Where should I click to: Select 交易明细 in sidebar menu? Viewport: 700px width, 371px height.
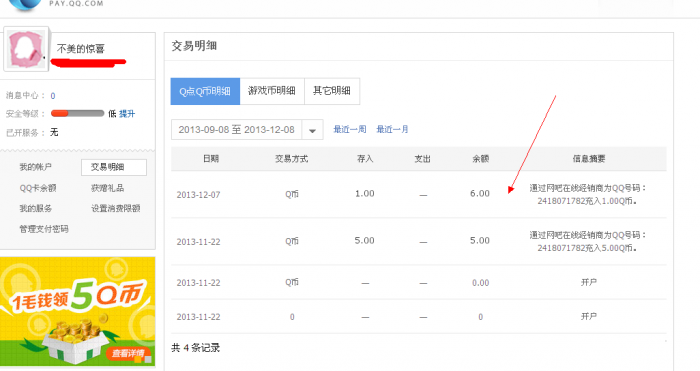click(x=114, y=167)
